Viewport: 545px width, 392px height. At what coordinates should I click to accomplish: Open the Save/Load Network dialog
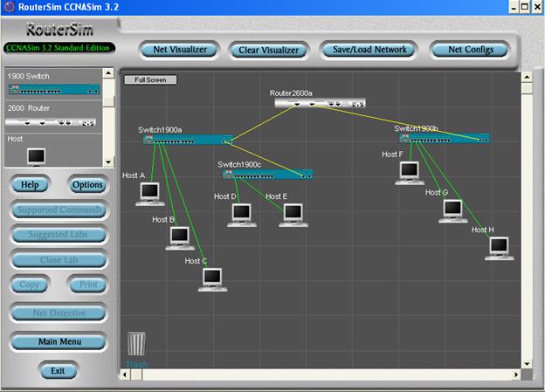click(370, 50)
